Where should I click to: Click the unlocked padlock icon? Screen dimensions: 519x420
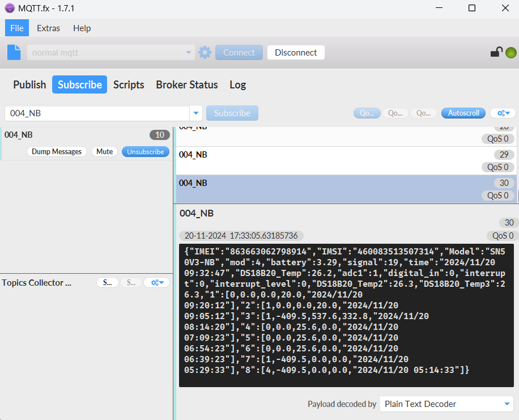(496, 52)
